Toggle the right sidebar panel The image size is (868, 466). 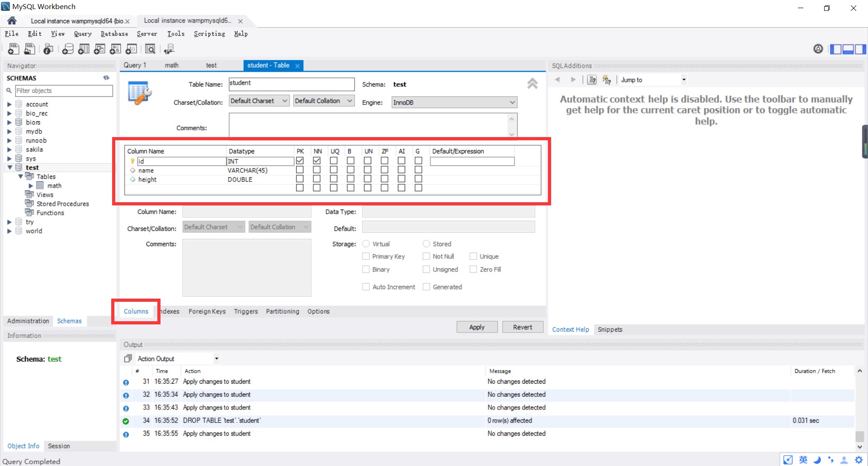pos(860,49)
